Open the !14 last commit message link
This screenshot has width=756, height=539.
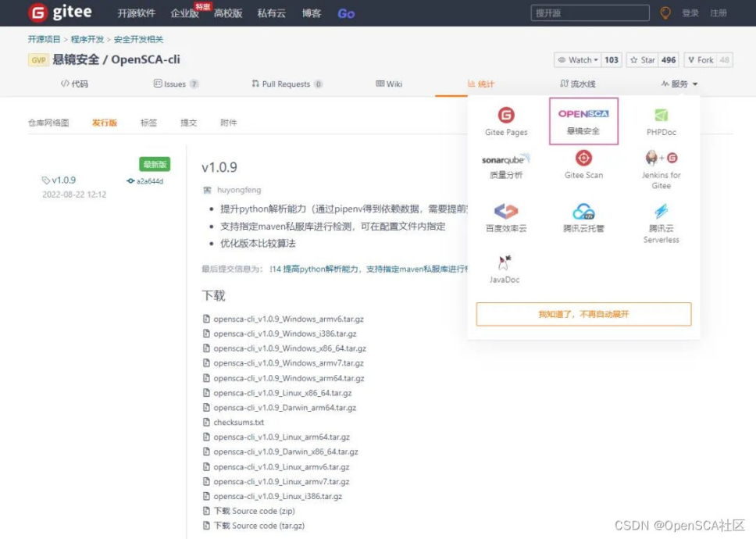tap(369, 269)
